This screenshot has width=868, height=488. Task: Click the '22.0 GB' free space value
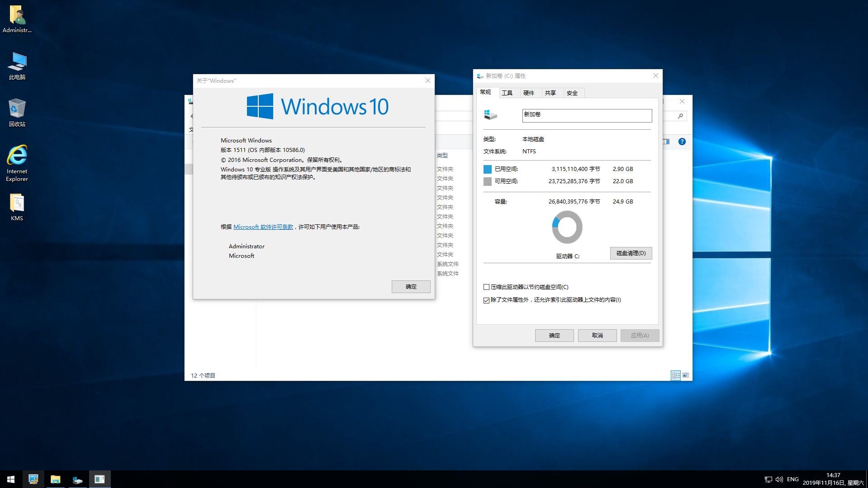pyautogui.click(x=623, y=181)
